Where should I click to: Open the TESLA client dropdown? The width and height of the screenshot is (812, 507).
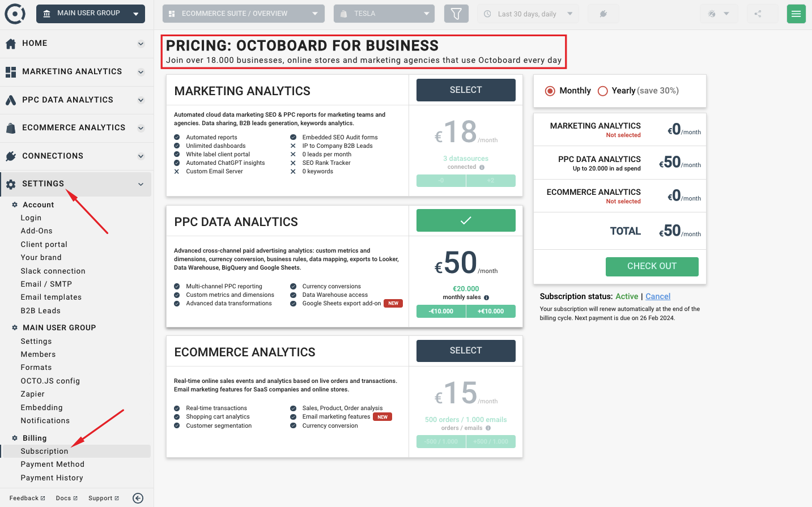(384, 14)
